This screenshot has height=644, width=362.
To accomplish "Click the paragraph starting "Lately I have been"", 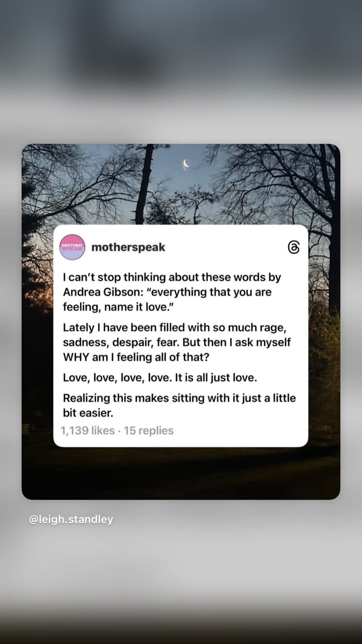I will point(177,342).
